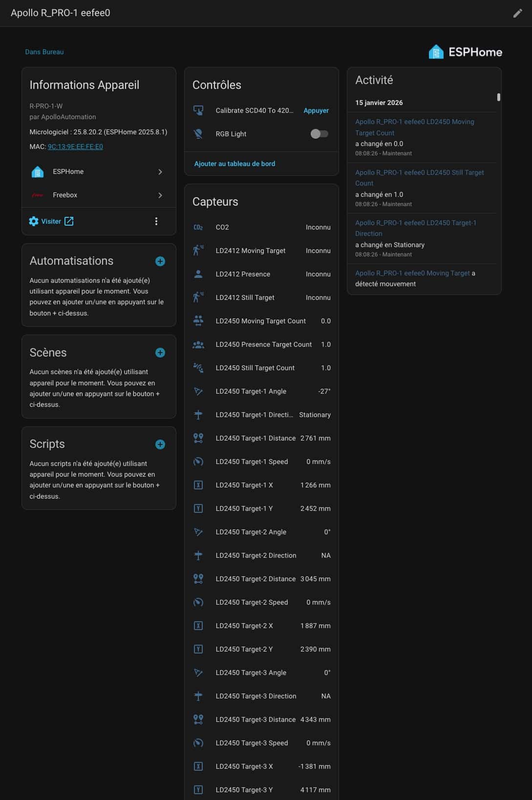Click the pencil edit icon for device name

point(517,13)
